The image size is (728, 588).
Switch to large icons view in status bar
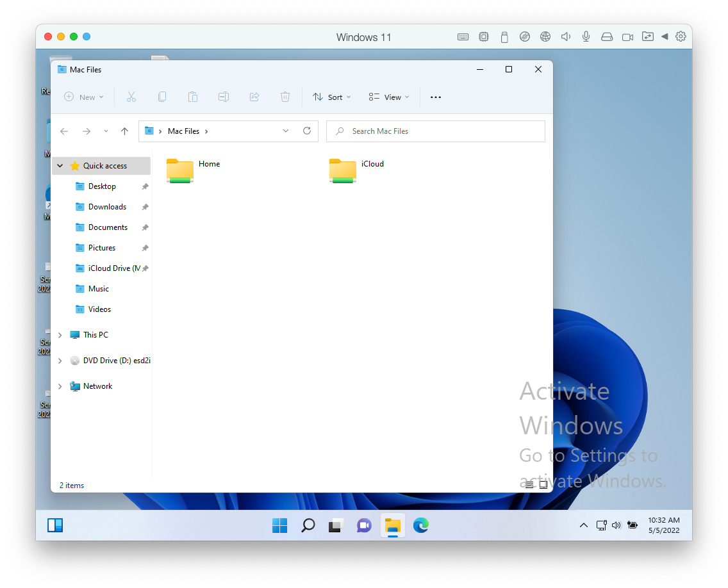click(x=543, y=485)
